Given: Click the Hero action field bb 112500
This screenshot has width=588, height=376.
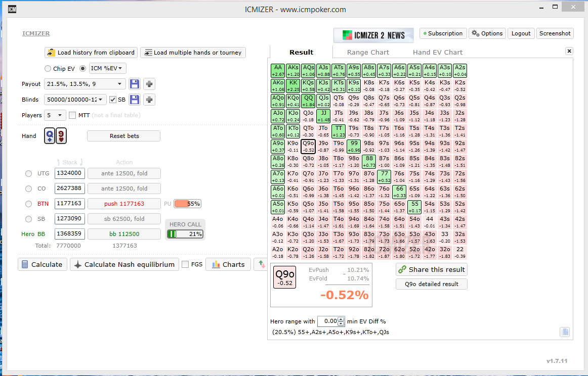Looking at the screenshot, I should click(x=124, y=234).
